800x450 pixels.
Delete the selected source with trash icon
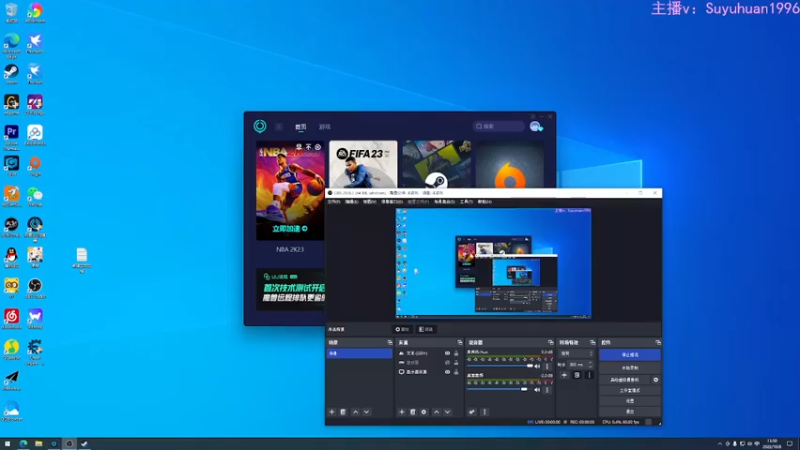click(x=413, y=412)
